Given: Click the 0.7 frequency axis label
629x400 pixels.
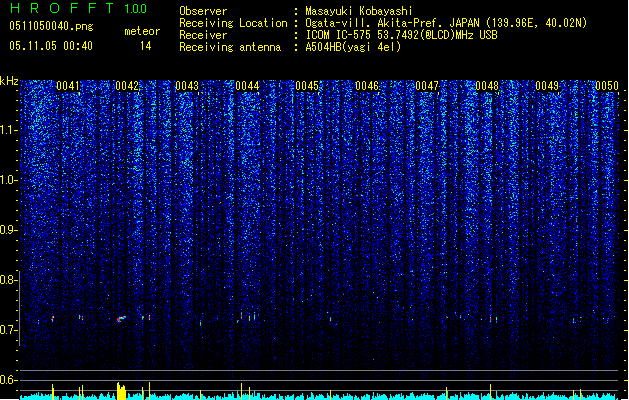Looking at the screenshot, I should (x=9, y=330).
